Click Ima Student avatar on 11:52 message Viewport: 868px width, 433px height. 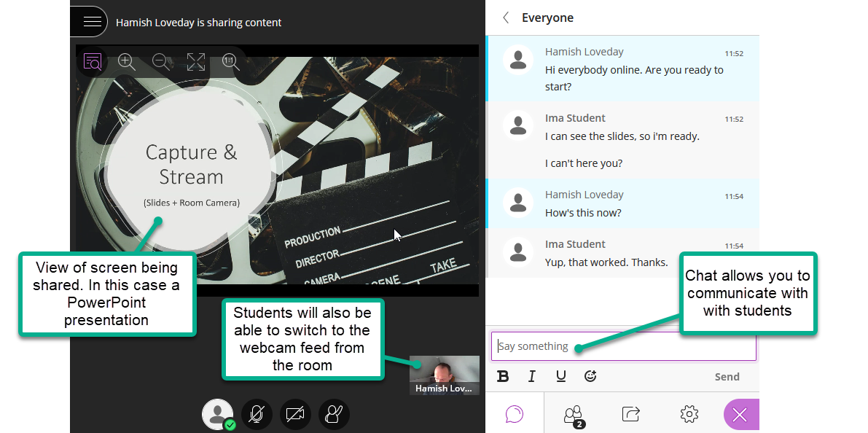tap(518, 125)
